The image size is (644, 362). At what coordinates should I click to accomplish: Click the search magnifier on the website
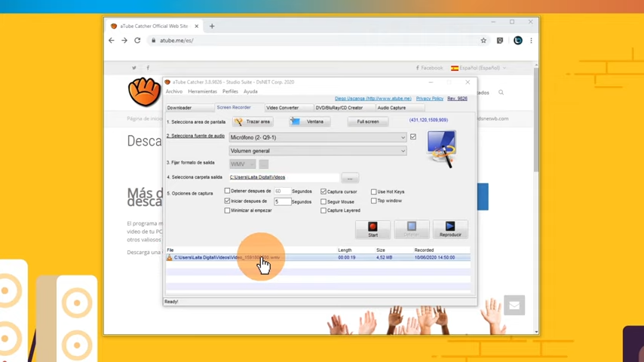tap(501, 93)
